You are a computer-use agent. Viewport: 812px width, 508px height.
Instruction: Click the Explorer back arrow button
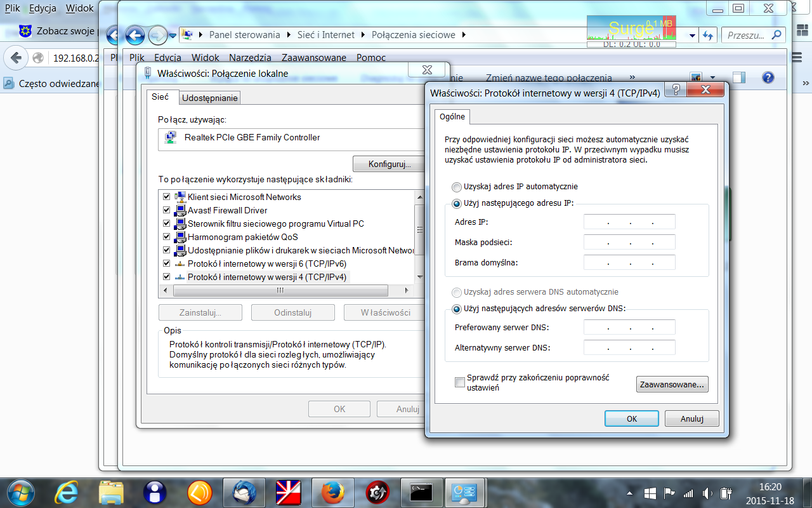[x=135, y=35]
